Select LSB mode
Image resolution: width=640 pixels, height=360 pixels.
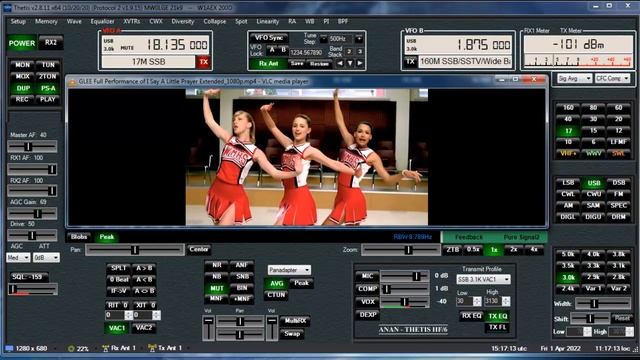(x=568, y=183)
